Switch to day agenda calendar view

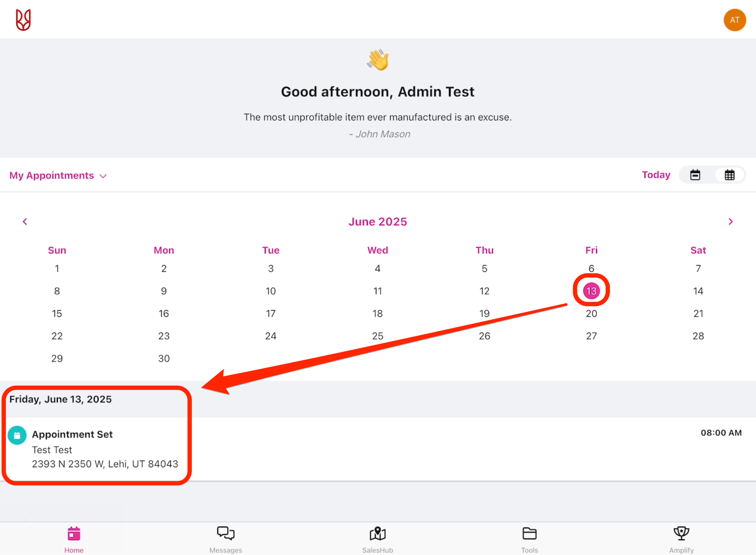pyautogui.click(x=695, y=175)
